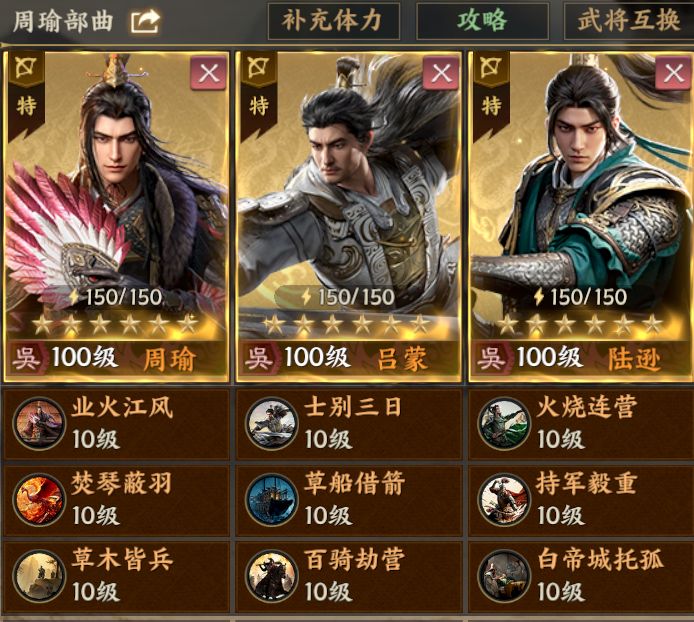Image resolution: width=694 pixels, height=622 pixels.
Task: Select the 草木皆兵 skill icon
Action: pyautogui.click(x=39, y=576)
